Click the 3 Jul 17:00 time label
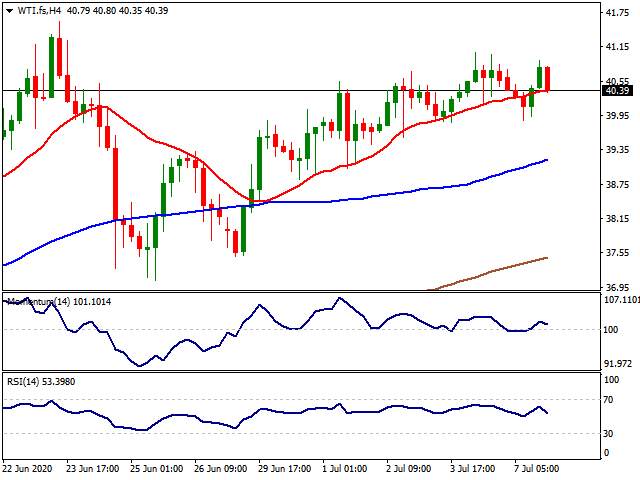Screen dimensions: 640x480 click(x=473, y=468)
